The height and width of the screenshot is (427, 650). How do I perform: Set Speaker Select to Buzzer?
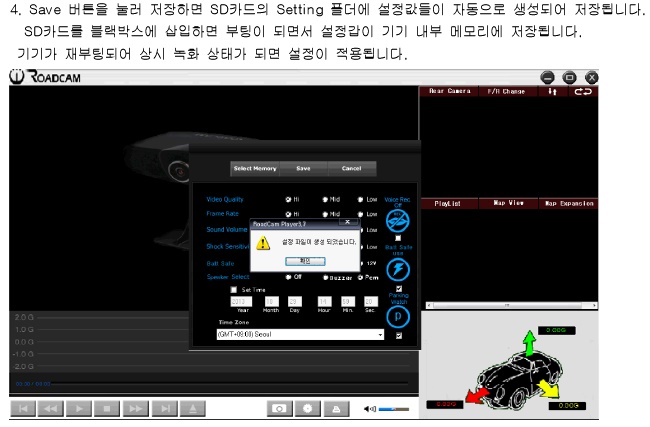coord(325,277)
